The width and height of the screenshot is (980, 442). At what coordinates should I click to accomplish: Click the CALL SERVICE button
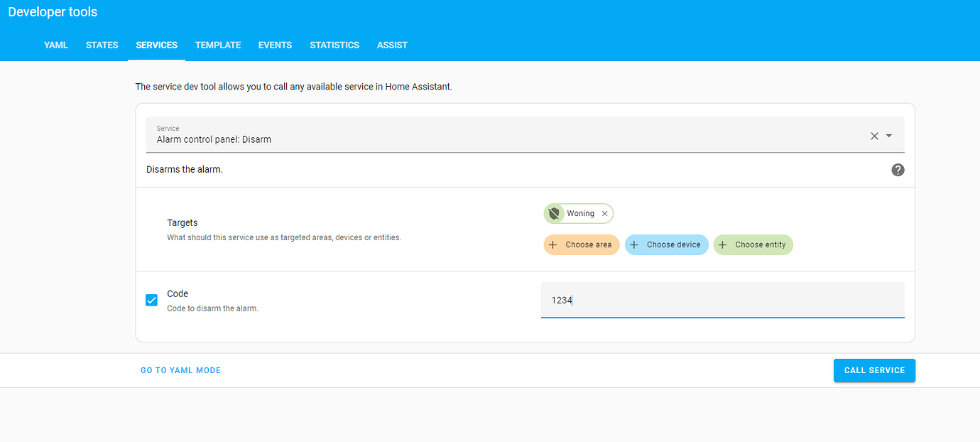point(874,370)
